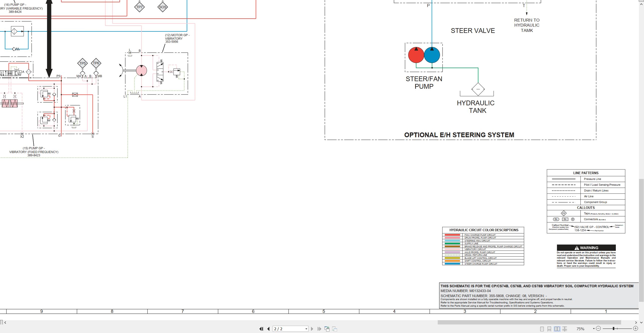The width and height of the screenshot is (644, 333).
Task: Click the CALLOUTS legend heading
Action: click(586, 208)
